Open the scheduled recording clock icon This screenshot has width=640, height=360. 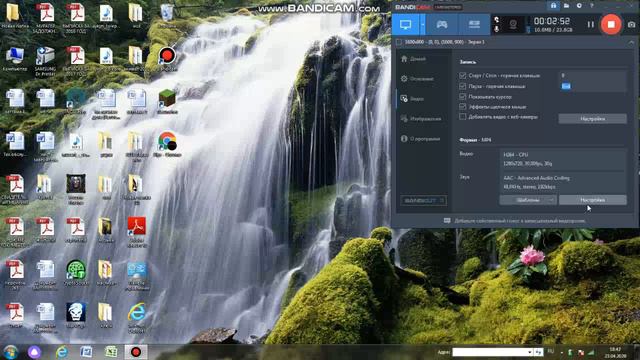click(x=579, y=6)
